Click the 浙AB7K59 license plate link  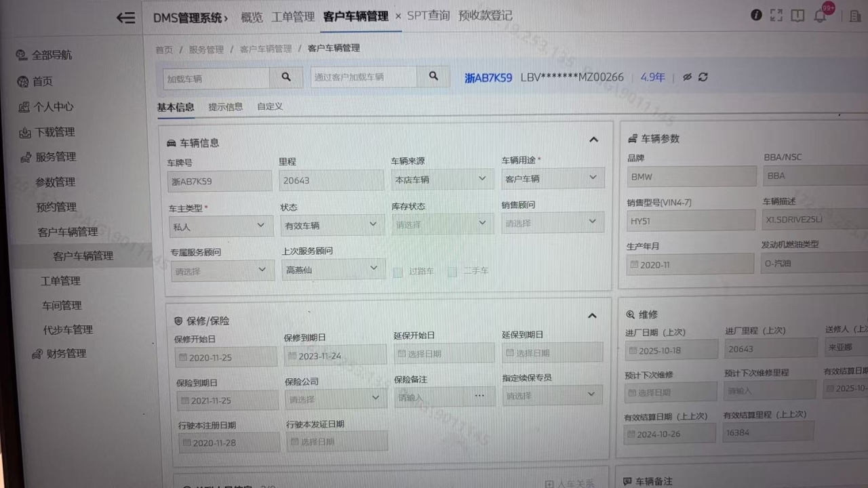[488, 78]
